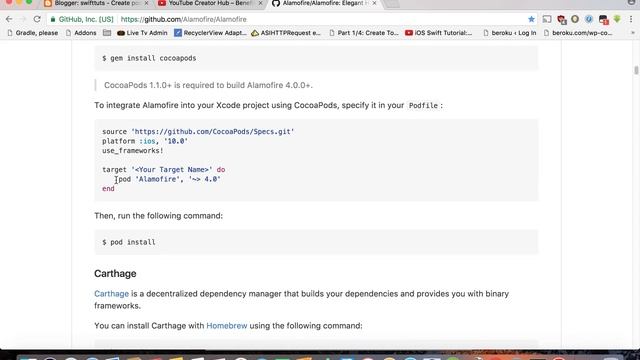Image resolution: width=640 pixels, height=360 pixels.
Task: Click '$ gem install cocoapods' code line
Action: coord(149,58)
